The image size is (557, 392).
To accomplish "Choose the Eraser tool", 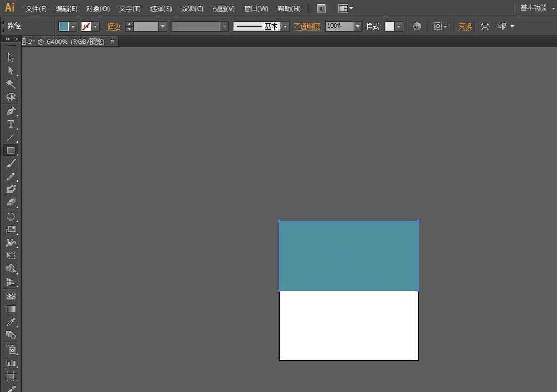I will tap(11, 203).
